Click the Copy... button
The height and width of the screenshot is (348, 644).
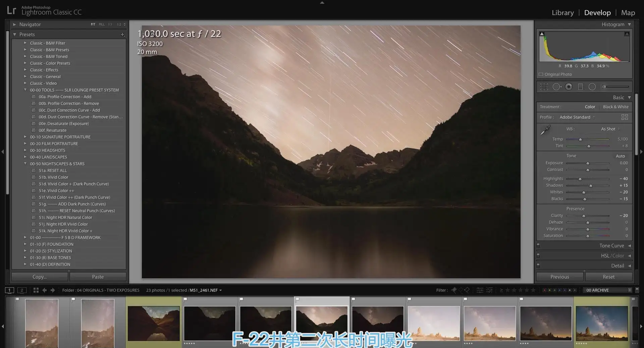click(x=40, y=277)
